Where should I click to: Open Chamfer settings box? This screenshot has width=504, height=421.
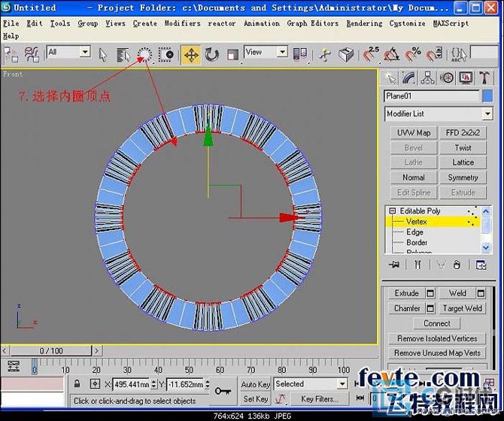430,308
